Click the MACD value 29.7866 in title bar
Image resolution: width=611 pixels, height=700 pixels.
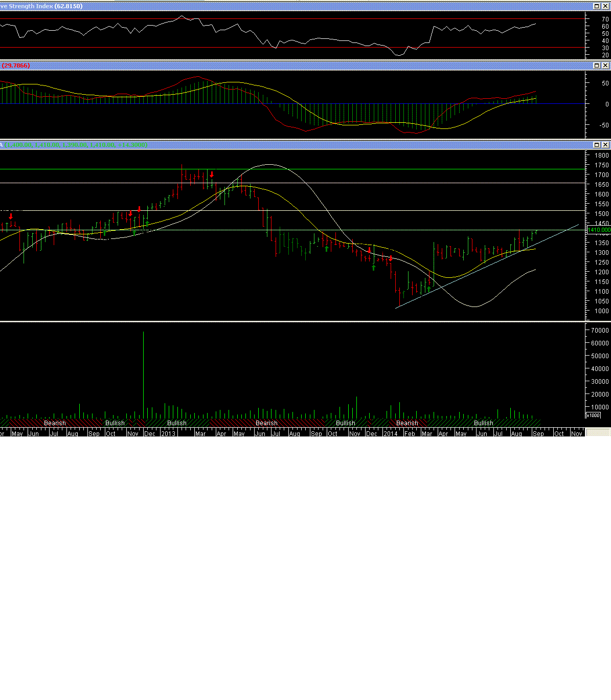coord(16,65)
